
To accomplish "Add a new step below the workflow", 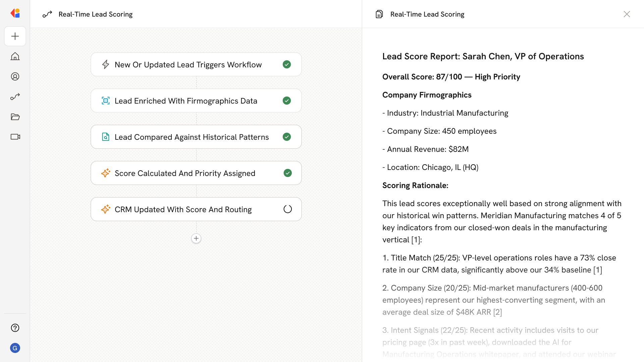I will point(196,238).
